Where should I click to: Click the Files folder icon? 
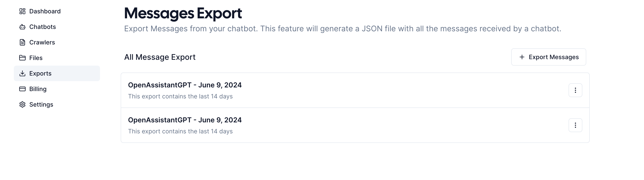[x=22, y=58]
